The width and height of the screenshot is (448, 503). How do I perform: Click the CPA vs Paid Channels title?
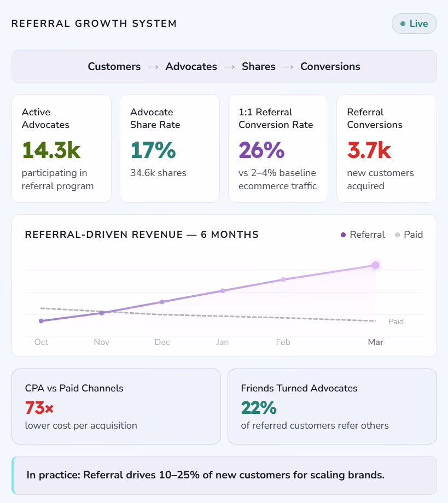74,388
